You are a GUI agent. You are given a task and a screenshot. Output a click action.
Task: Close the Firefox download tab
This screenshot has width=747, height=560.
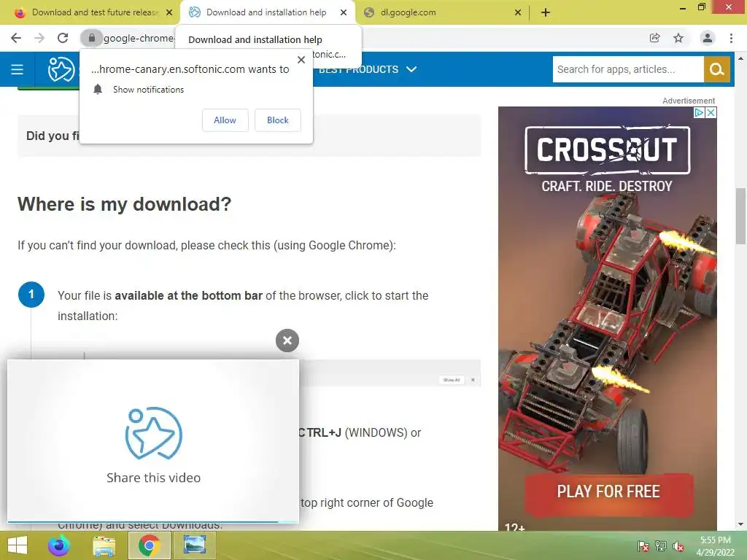(169, 12)
